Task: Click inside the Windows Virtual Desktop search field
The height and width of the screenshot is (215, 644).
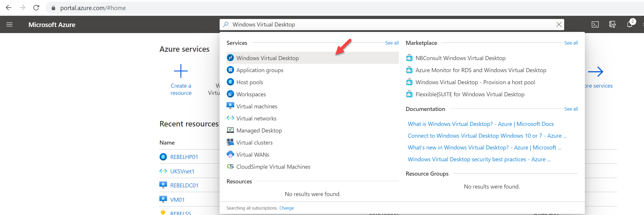Action: click(x=392, y=24)
